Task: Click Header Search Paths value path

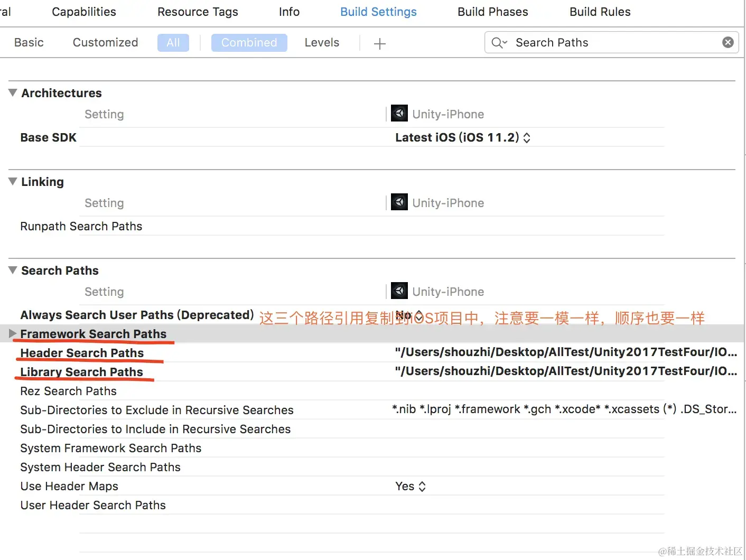Action: pos(566,352)
